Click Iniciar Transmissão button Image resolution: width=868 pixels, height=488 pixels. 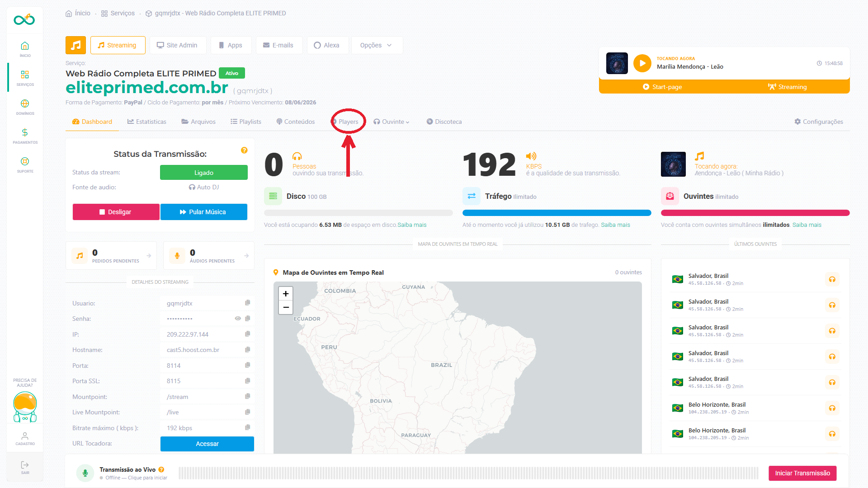(x=802, y=473)
